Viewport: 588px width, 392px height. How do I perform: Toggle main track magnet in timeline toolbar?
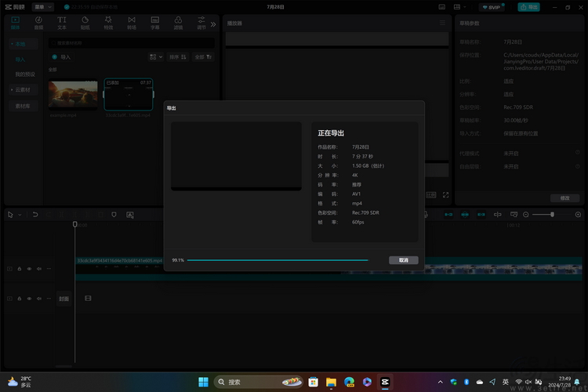448,215
